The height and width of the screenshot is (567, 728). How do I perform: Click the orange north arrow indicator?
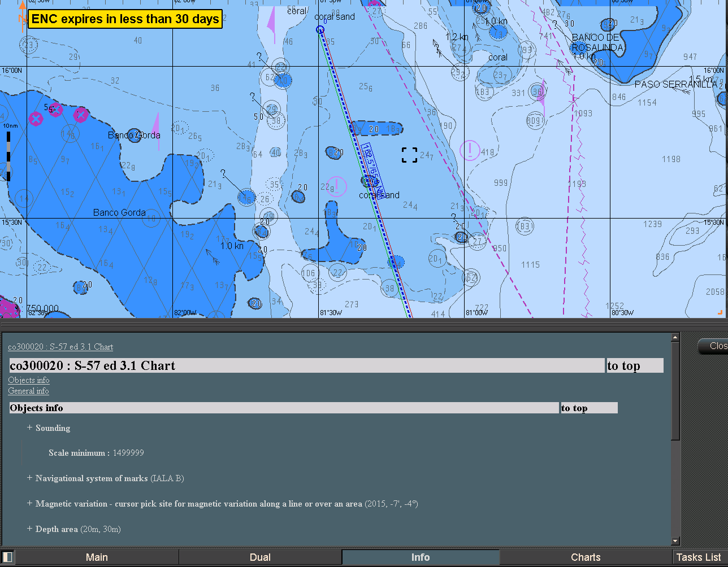click(21, 16)
